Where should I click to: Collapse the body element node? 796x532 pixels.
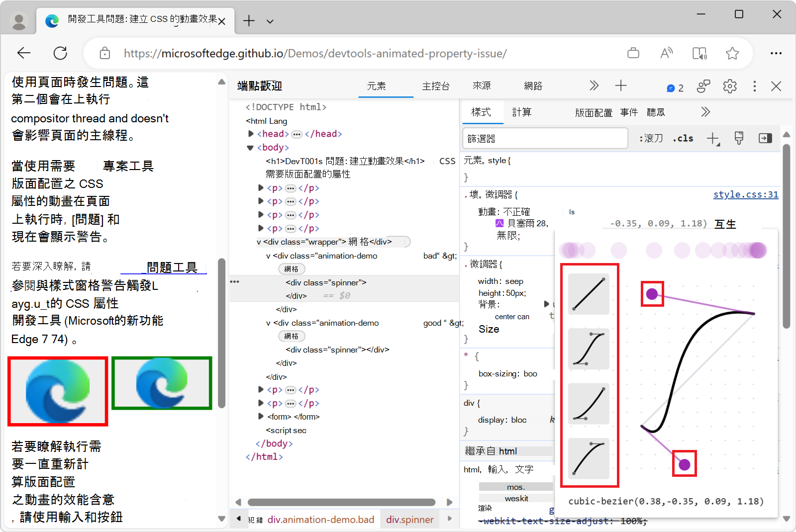[x=250, y=148]
